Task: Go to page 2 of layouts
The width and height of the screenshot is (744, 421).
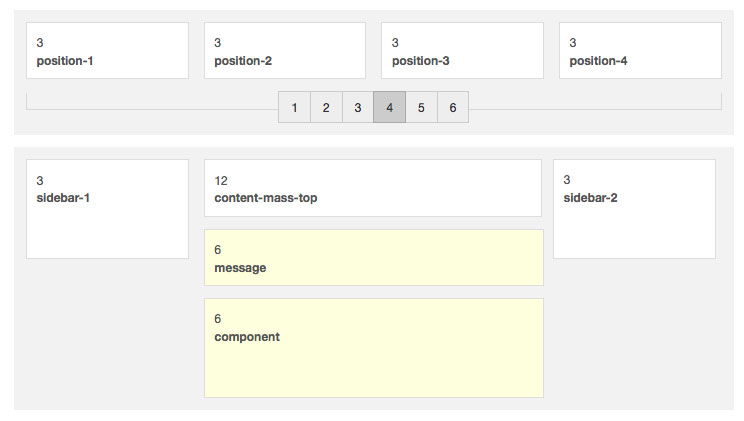Action: [x=326, y=107]
